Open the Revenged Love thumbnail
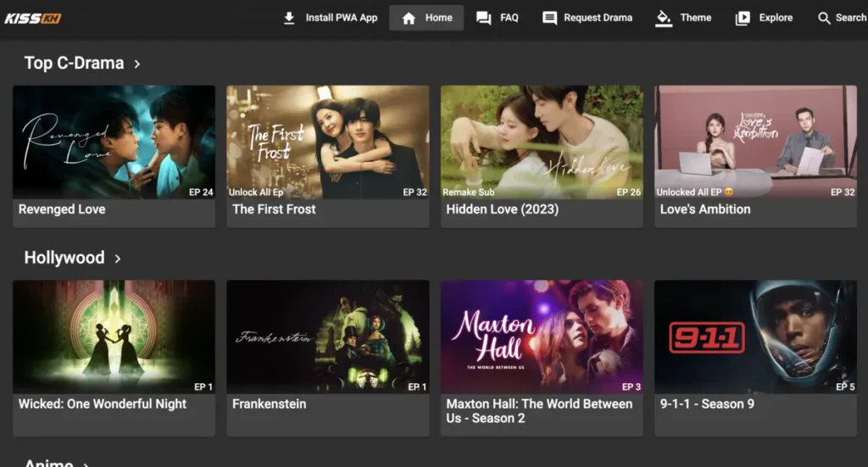The width and height of the screenshot is (868, 467). [x=114, y=142]
